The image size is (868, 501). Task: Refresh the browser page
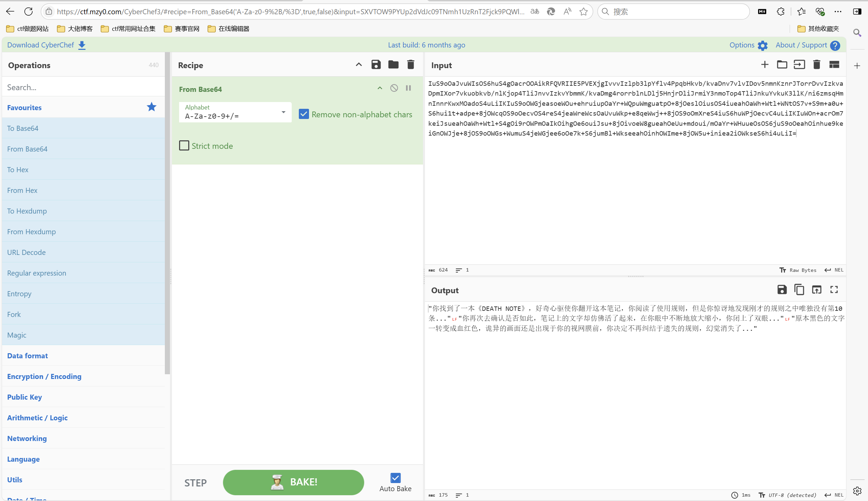coord(28,11)
